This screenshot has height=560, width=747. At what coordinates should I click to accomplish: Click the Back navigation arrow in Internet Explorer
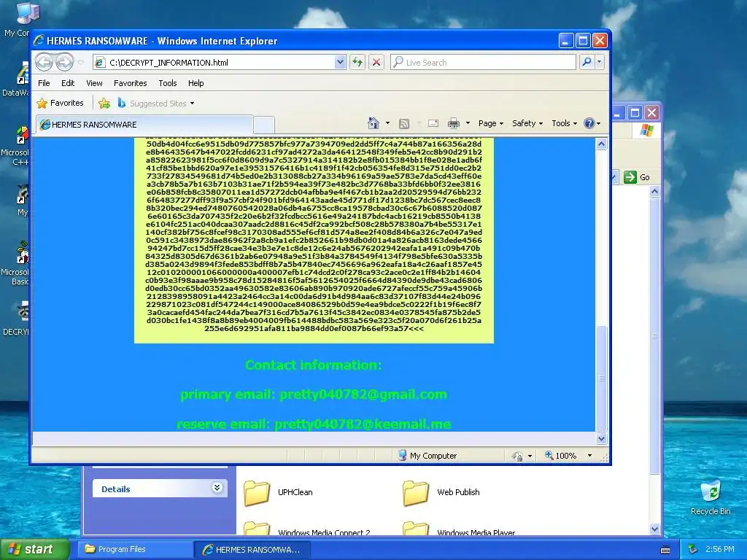tap(44, 62)
